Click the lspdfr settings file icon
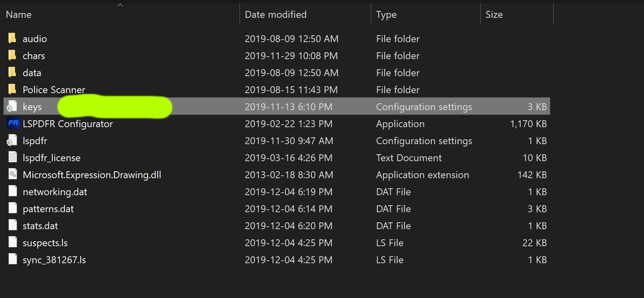 [12, 141]
